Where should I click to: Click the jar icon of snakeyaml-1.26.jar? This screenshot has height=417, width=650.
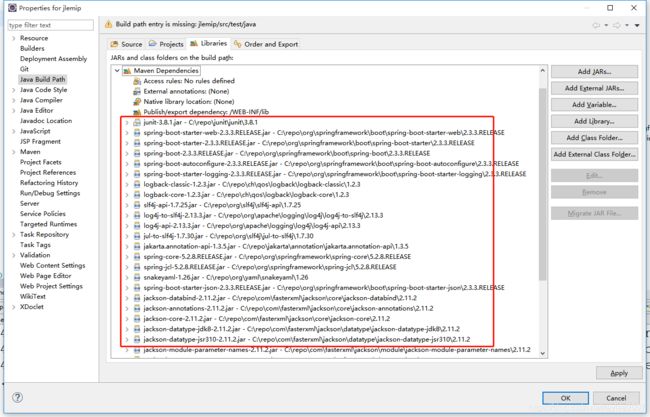click(x=137, y=277)
